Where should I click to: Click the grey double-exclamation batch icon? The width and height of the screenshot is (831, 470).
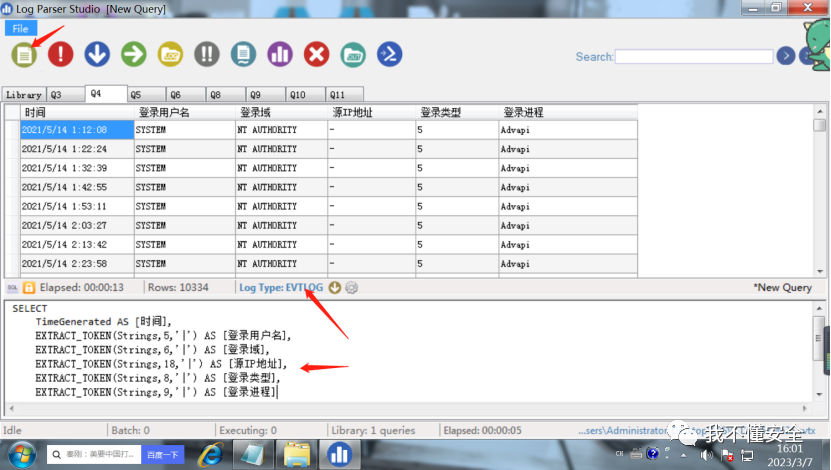pos(207,54)
